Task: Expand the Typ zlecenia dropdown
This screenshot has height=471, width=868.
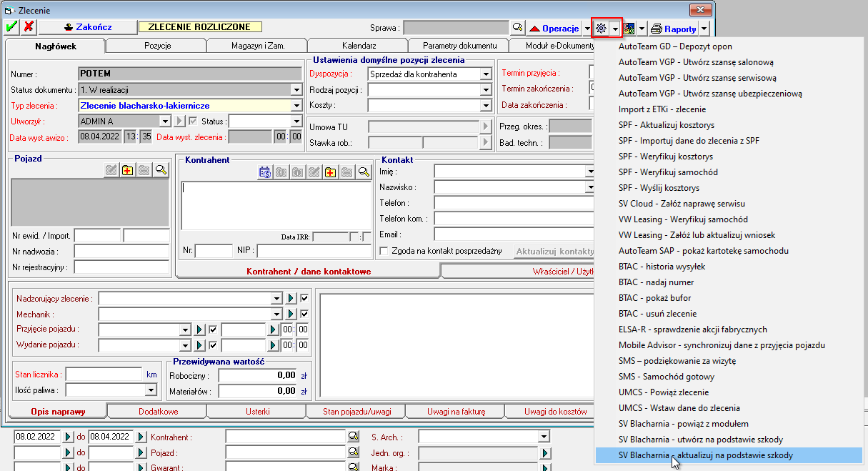Action: (x=296, y=106)
